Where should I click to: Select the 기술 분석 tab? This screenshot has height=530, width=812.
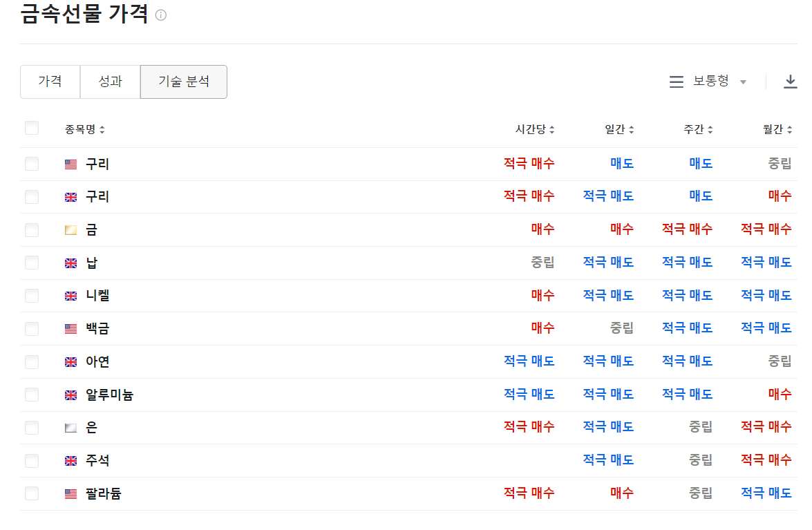pos(184,82)
